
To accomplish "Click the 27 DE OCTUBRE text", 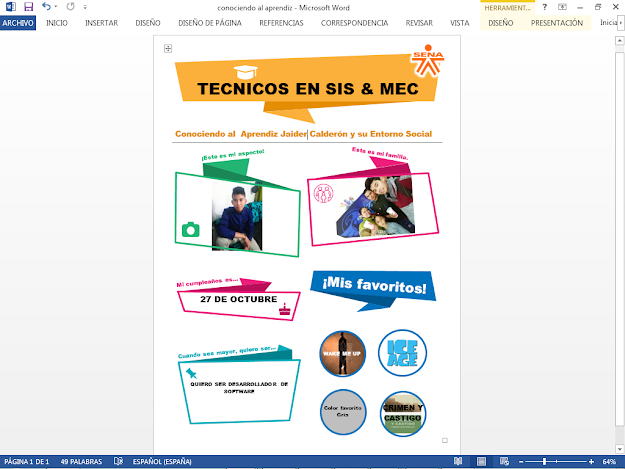I will [238, 299].
